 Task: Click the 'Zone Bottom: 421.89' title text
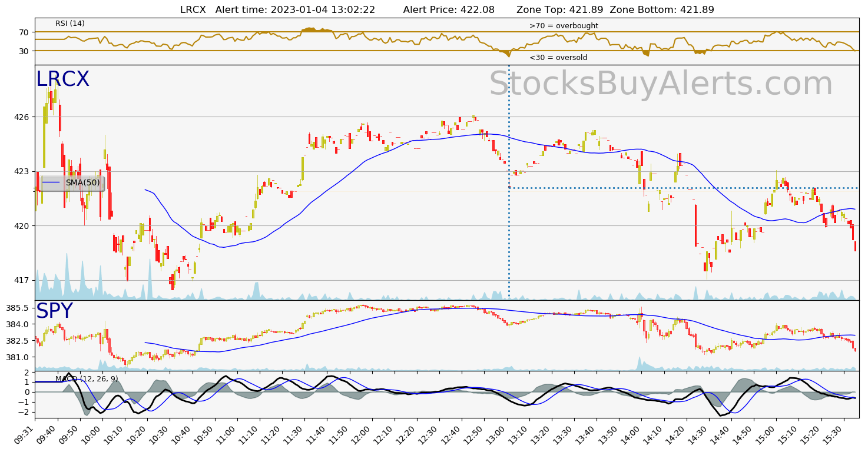(x=662, y=9)
